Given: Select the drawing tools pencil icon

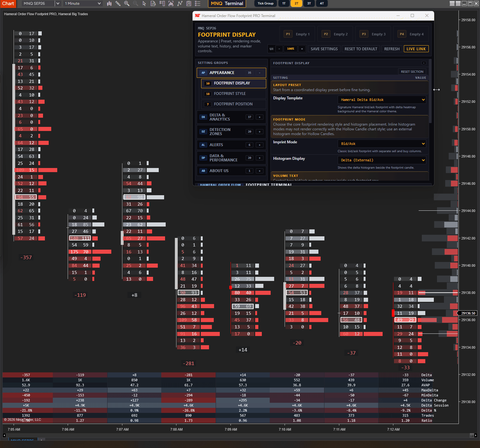Looking at the screenshot, I should tap(118, 3).
